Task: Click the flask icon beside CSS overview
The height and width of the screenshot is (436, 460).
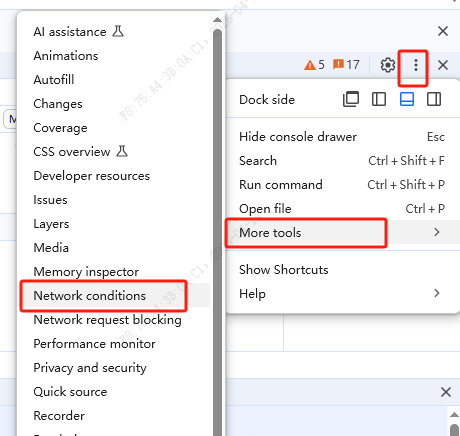Action: pos(122,151)
